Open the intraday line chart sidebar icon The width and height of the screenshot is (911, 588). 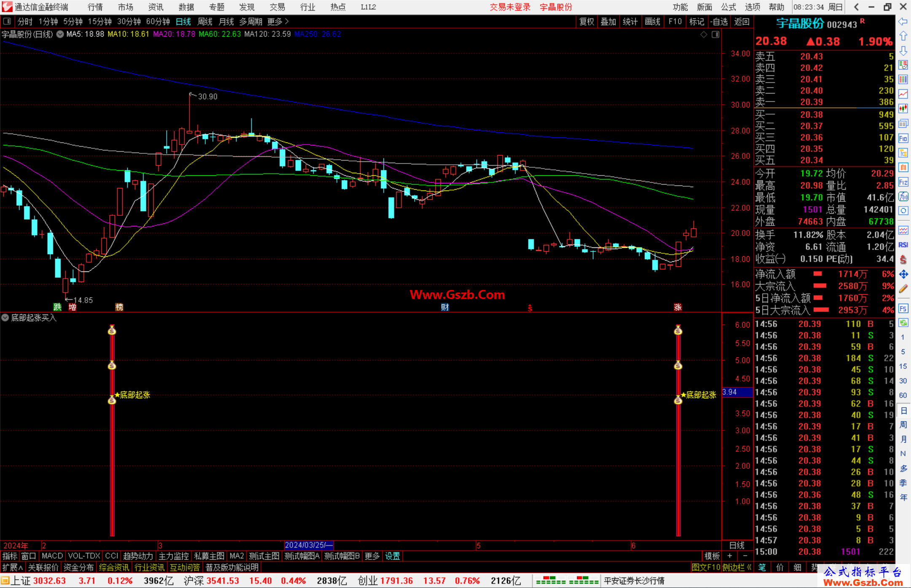pos(903,94)
